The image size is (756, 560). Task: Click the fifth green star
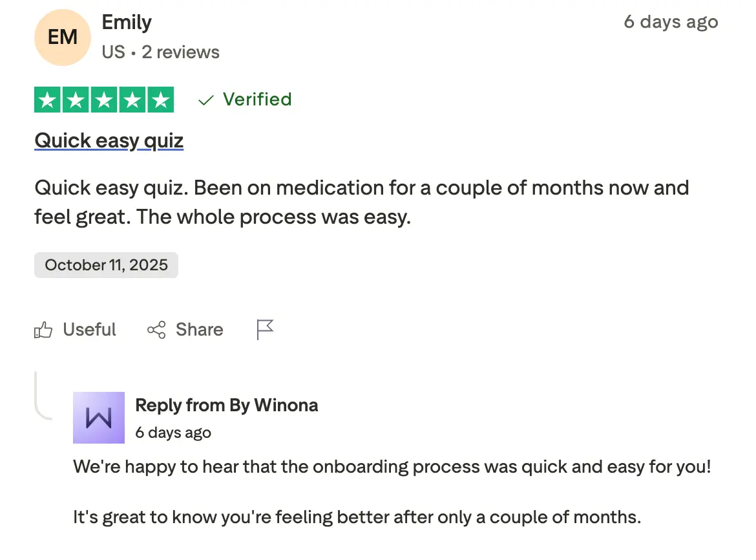(x=160, y=100)
